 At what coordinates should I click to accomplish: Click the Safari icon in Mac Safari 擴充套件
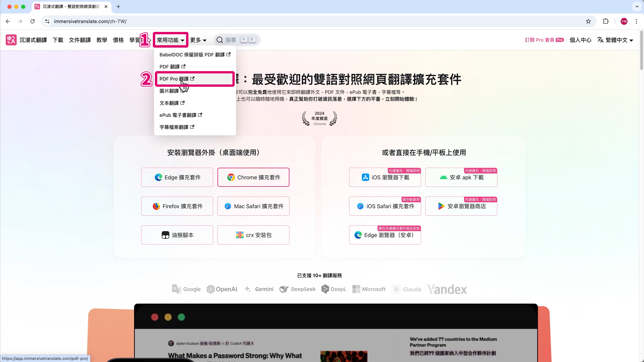click(228, 206)
